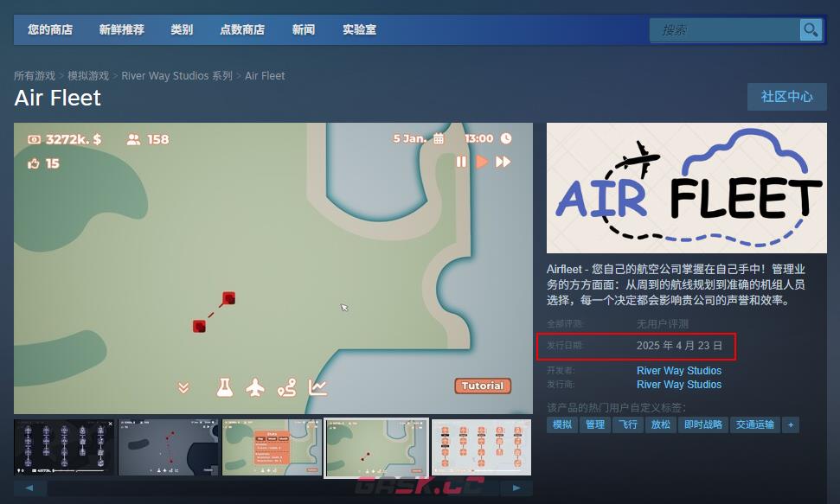The image size is (840, 504).
Task: Click the lower red airport marker
Action: [x=199, y=326]
